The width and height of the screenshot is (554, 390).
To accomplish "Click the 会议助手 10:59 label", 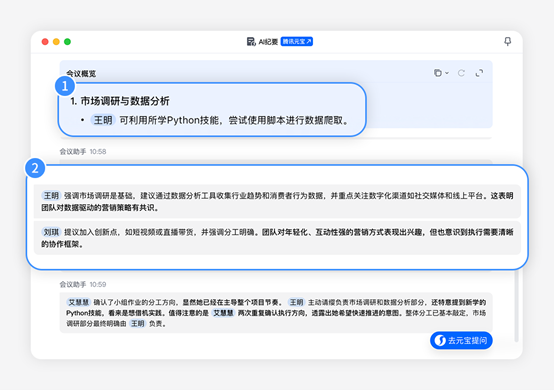I will pyautogui.click(x=83, y=284).
